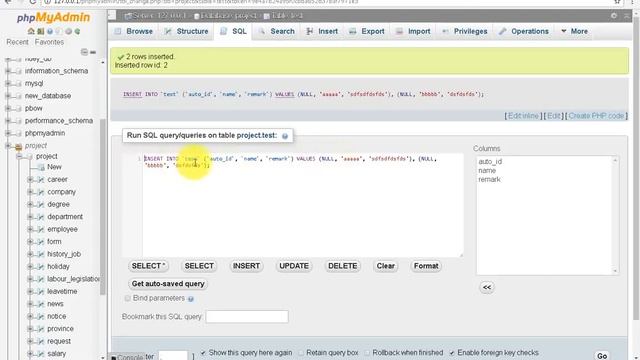Click the DELETE query button
640x360 pixels.
pos(342,266)
